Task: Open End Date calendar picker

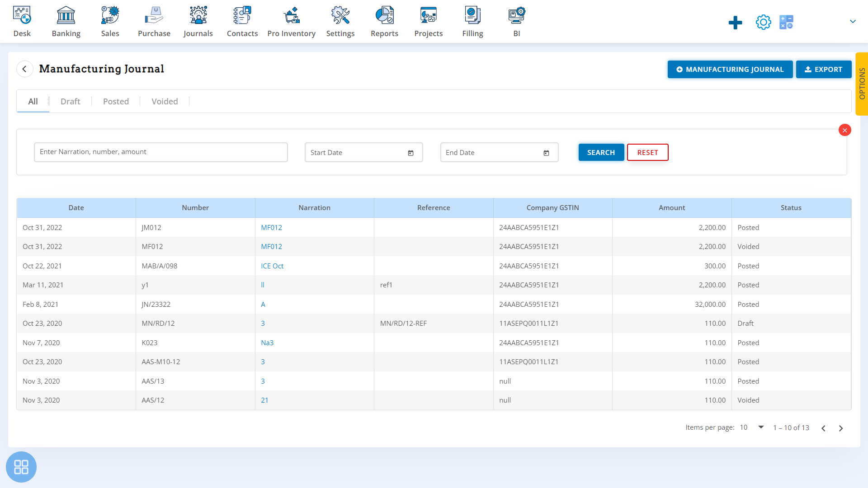Action: click(x=546, y=153)
